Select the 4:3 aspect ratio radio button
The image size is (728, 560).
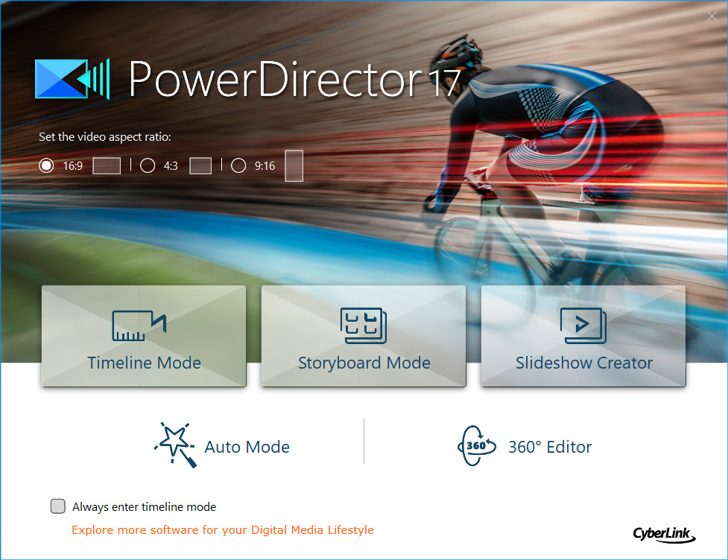pyautogui.click(x=147, y=165)
